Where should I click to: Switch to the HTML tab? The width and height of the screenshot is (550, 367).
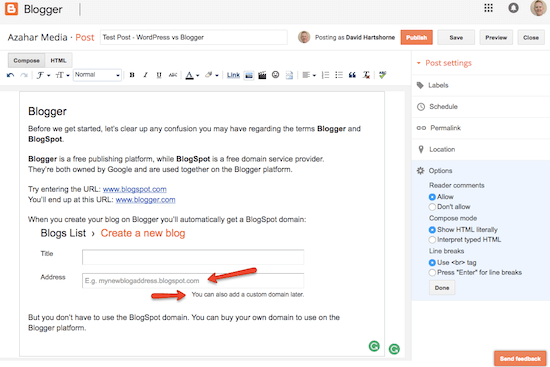coord(58,60)
